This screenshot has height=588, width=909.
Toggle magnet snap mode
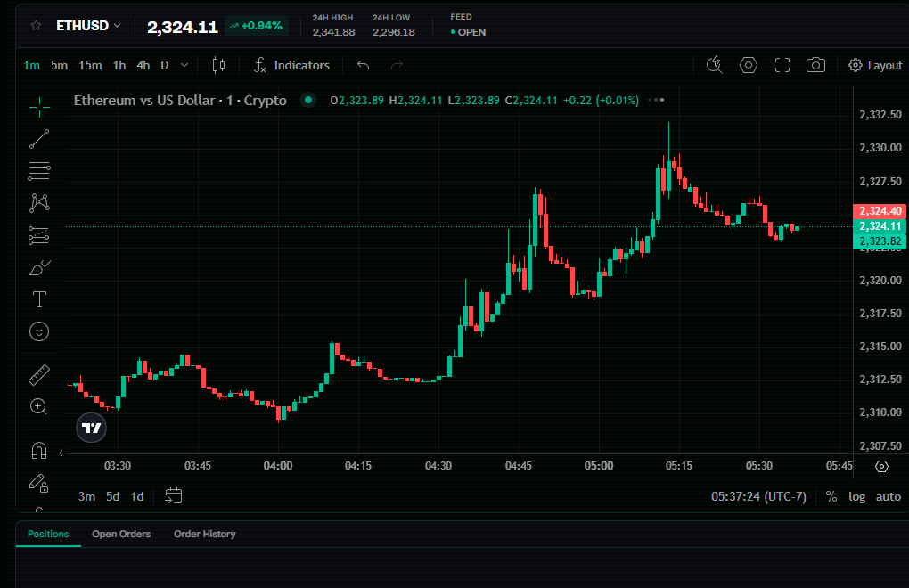pos(39,450)
